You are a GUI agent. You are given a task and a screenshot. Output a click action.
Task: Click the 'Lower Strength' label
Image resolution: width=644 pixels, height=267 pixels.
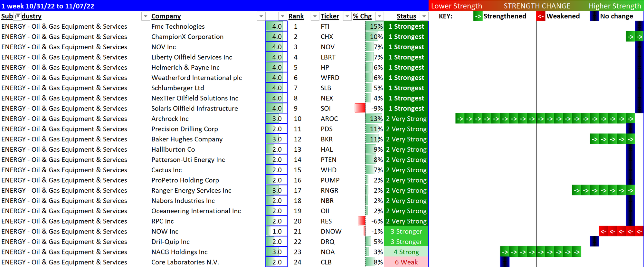[457, 6]
